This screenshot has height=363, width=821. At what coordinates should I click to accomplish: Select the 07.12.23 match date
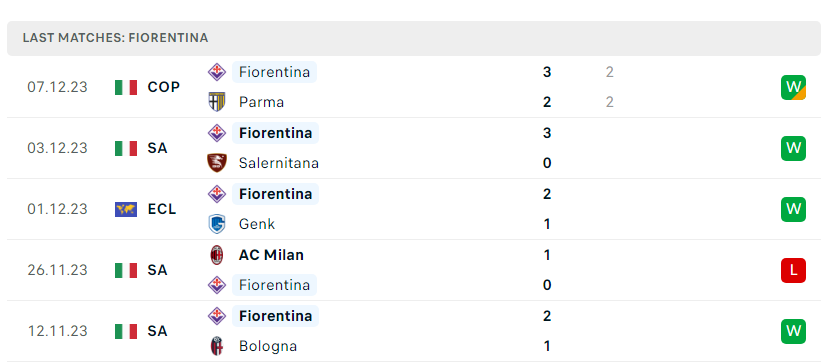[x=58, y=87]
